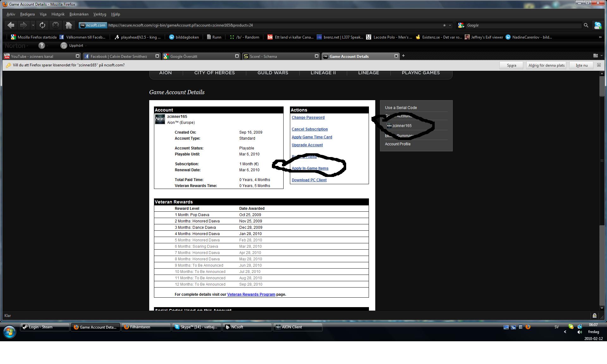The width and height of the screenshot is (607, 364).
Task: Close the Facebook tab
Action: pyautogui.click(x=157, y=56)
